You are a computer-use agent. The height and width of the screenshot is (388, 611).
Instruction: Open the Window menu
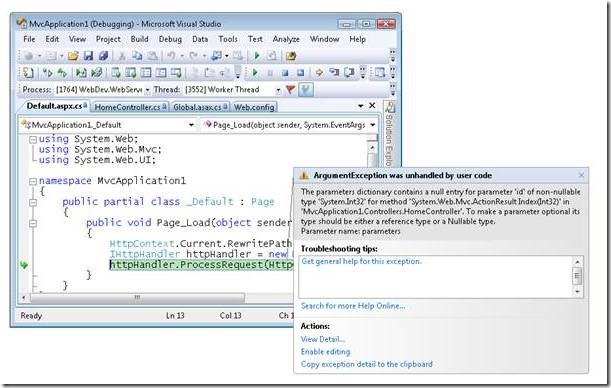point(324,39)
